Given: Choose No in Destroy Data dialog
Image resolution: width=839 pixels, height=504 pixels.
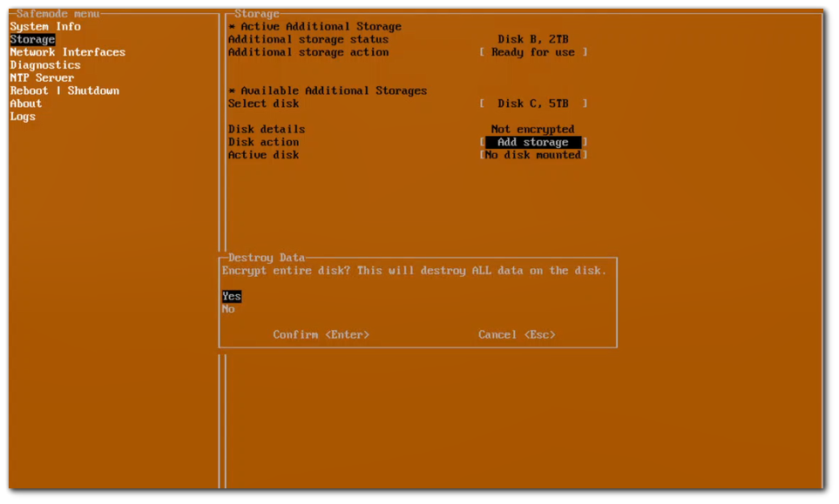Looking at the screenshot, I should [x=228, y=309].
